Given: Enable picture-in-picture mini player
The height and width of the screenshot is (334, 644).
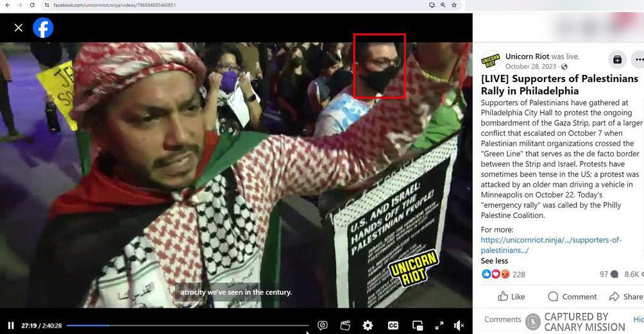Looking at the screenshot, I should coord(418,326).
